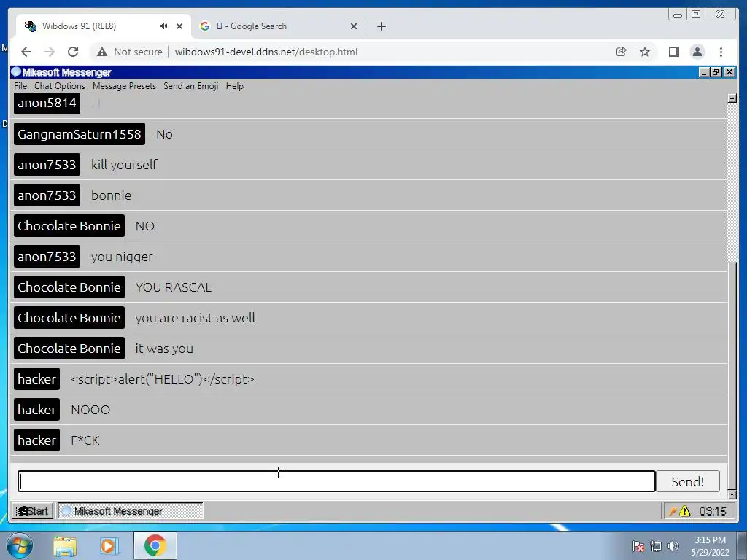747x560 pixels.
Task: Open the Chat Options menu
Action: pos(60,86)
